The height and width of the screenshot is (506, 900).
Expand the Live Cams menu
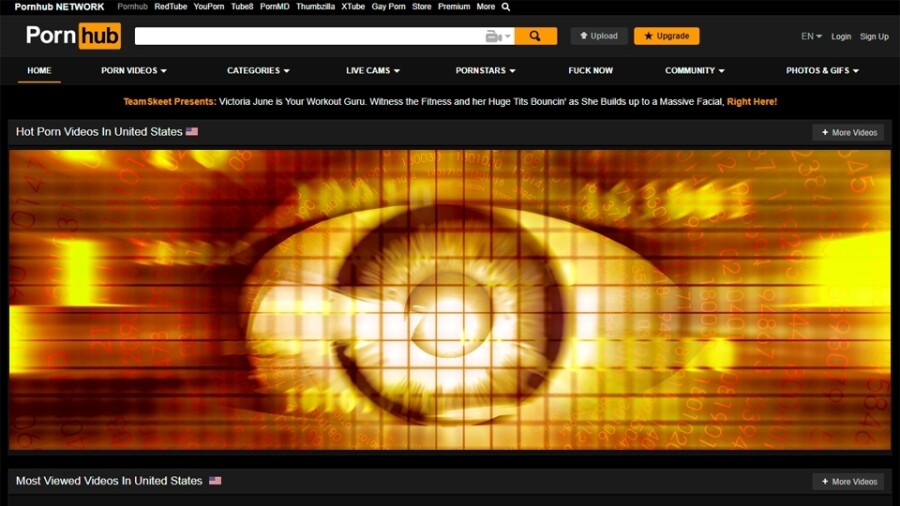click(372, 71)
